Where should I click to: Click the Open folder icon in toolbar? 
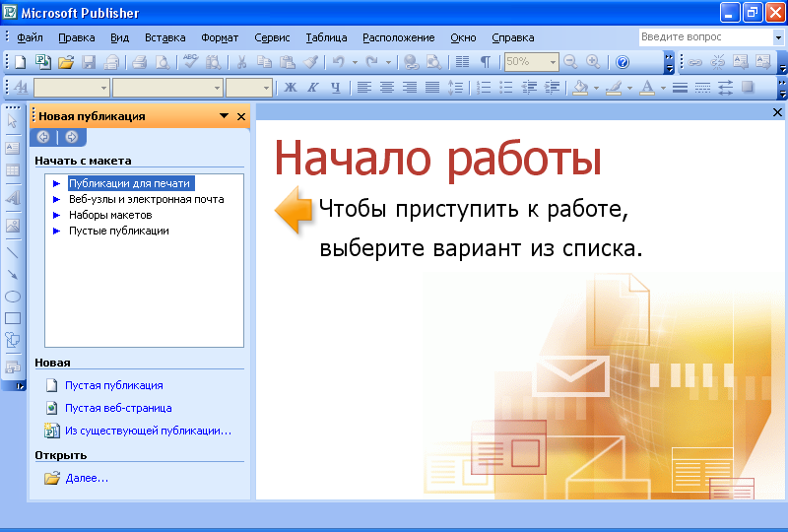pyautogui.click(x=66, y=62)
